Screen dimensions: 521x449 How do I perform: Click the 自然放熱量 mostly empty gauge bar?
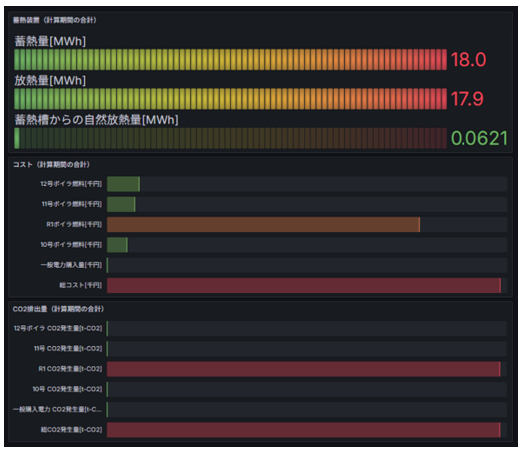pos(230,138)
